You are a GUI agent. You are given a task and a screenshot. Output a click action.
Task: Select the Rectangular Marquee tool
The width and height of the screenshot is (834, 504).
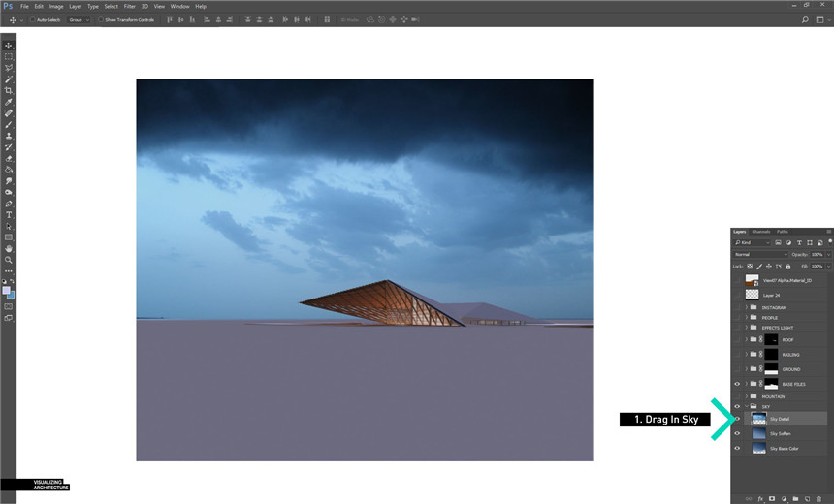pyautogui.click(x=9, y=57)
